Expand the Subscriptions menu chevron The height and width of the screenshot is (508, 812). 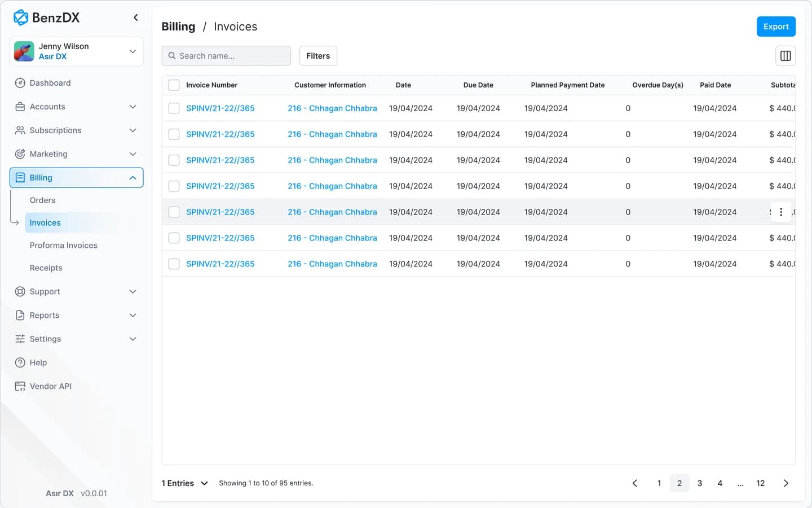pos(133,130)
